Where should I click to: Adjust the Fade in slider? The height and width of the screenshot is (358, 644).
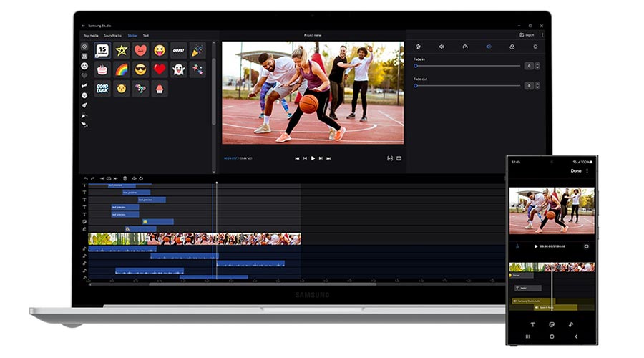click(x=467, y=66)
